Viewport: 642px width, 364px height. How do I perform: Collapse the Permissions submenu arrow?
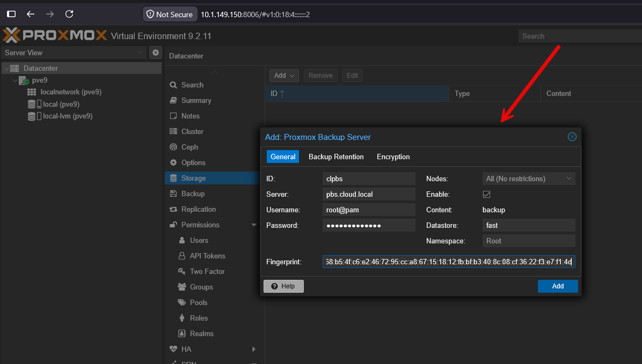(254, 225)
